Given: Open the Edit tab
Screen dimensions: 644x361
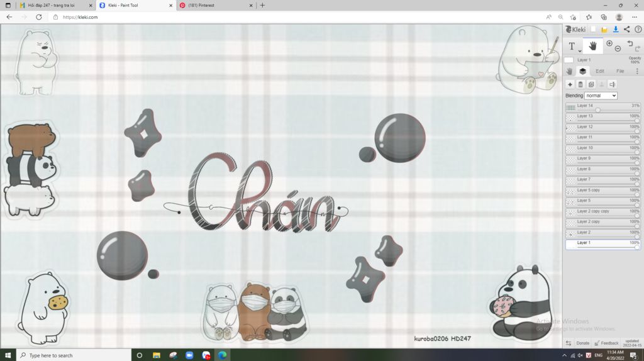Looking at the screenshot, I should point(599,71).
